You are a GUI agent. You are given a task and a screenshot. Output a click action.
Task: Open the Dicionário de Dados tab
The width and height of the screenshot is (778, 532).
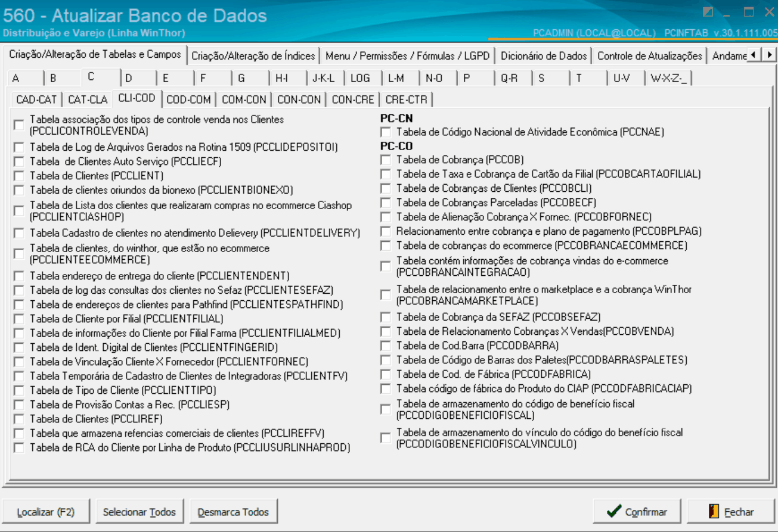[x=544, y=56]
